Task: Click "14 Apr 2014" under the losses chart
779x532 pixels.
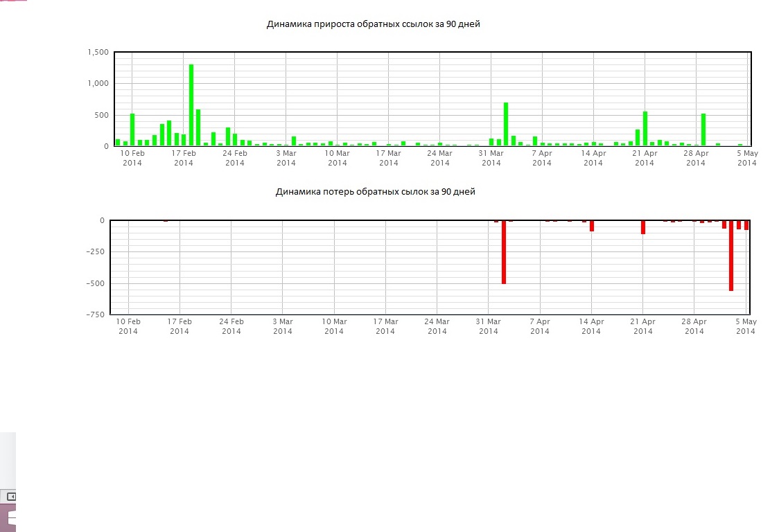Action: pyautogui.click(x=591, y=326)
